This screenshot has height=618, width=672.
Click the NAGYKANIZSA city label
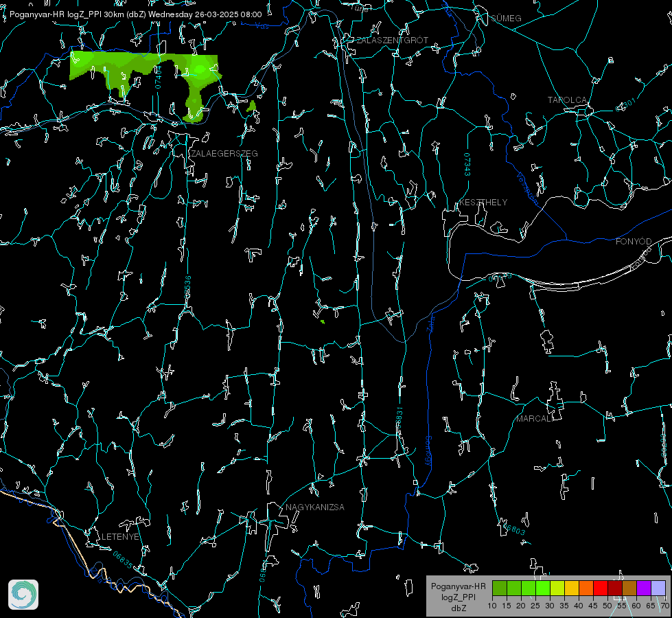(x=315, y=507)
